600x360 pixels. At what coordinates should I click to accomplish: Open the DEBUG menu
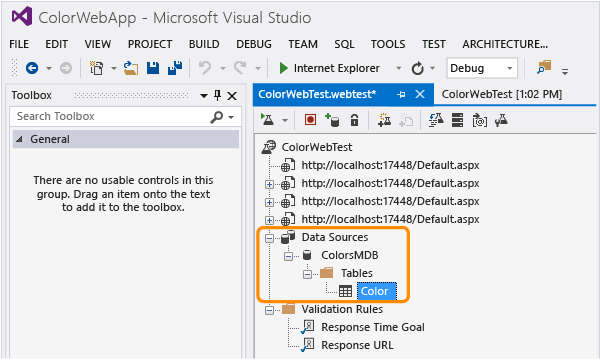tap(254, 44)
